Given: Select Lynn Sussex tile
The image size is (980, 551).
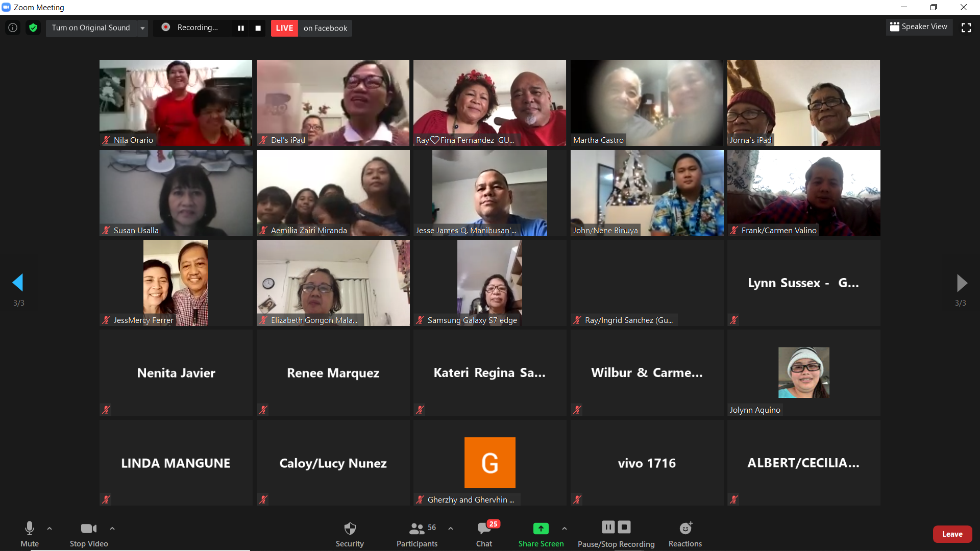Looking at the screenshot, I should 803,283.
